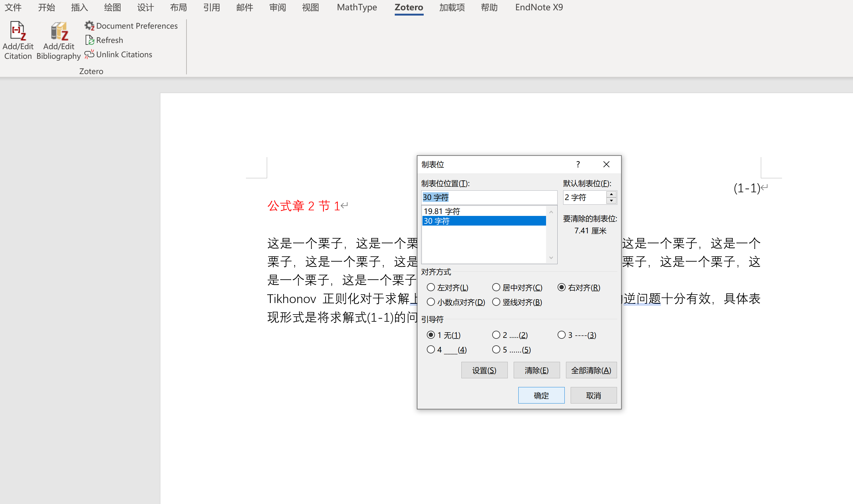Click the Zotero Refresh icon
Screen dimensions: 853x504
tap(89, 40)
